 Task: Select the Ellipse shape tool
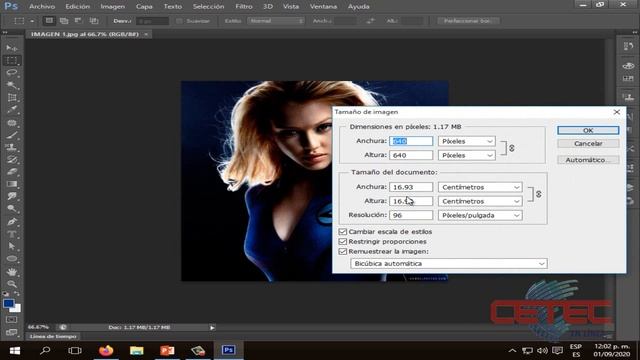(11, 258)
